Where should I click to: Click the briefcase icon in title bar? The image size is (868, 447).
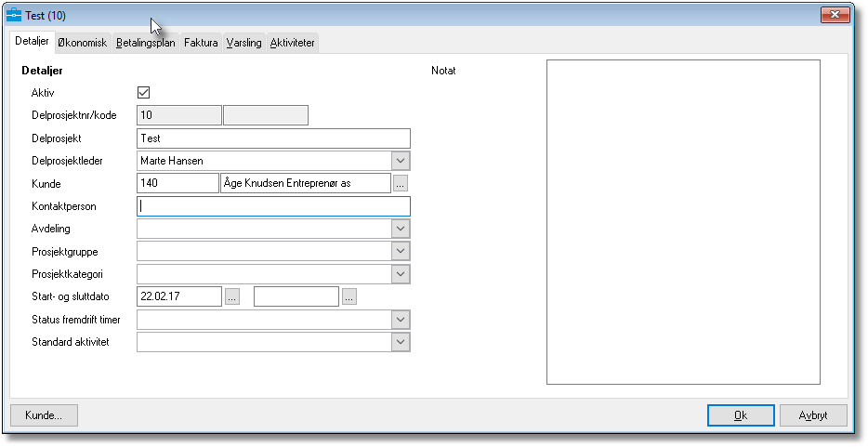[14, 15]
